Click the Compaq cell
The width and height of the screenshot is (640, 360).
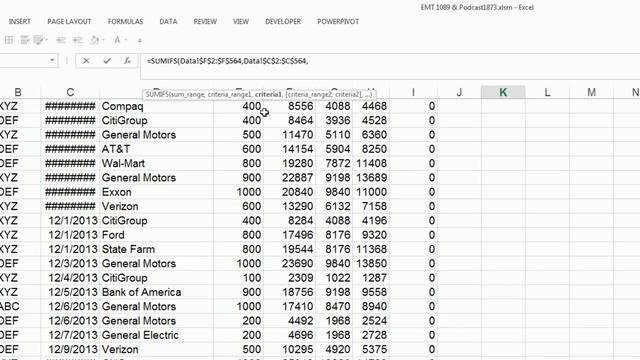[156, 106]
